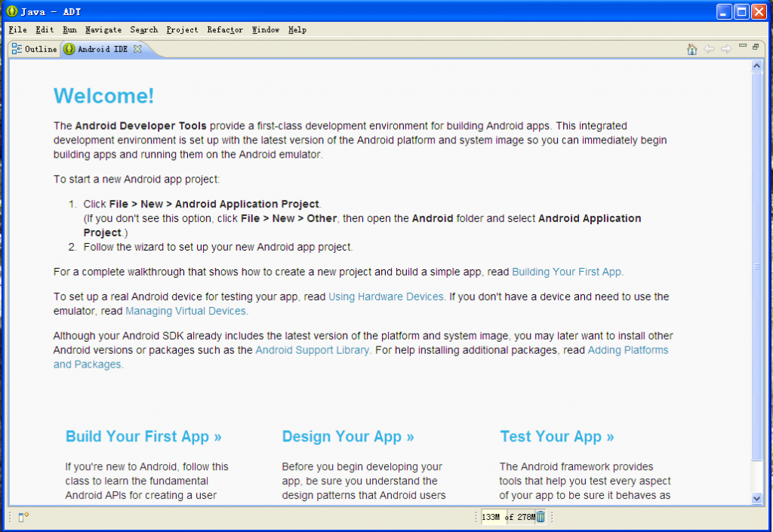Image resolution: width=773 pixels, height=532 pixels.
Task: Click heap status 133M of 278M
Action: coord(508,517)
